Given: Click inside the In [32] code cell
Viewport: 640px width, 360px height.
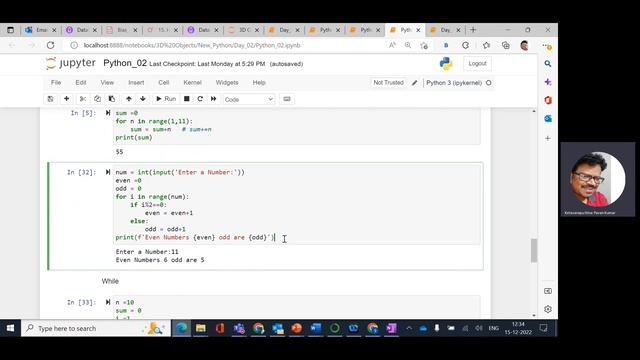Looking at the screenshot, I should 297,204.
